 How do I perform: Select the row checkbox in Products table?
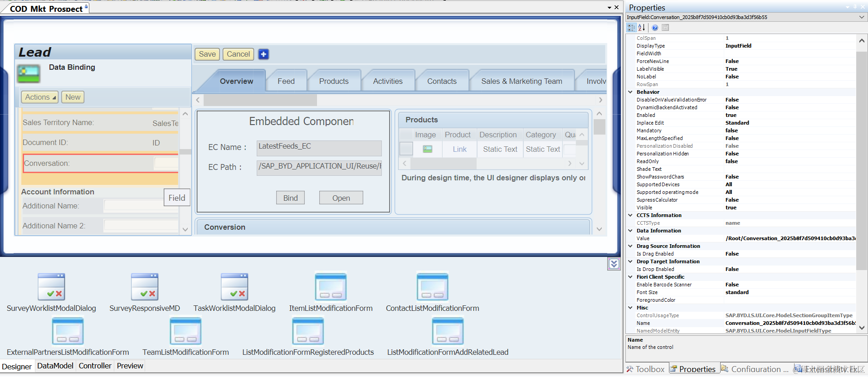point(406,149)
